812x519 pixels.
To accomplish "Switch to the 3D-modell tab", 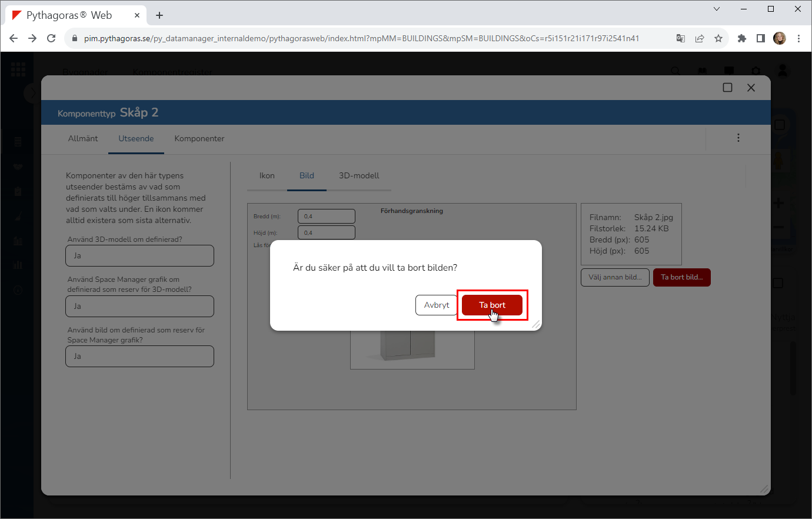I will [x=359, y=176].
